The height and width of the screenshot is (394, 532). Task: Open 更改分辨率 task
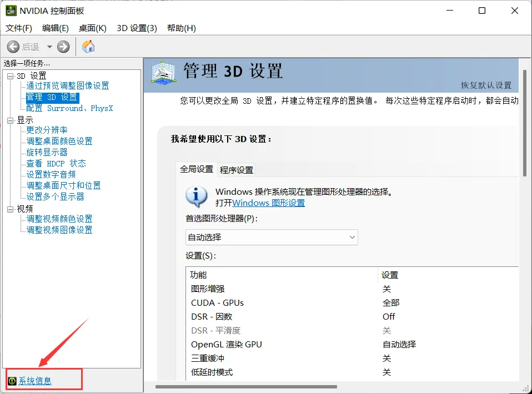47,130
